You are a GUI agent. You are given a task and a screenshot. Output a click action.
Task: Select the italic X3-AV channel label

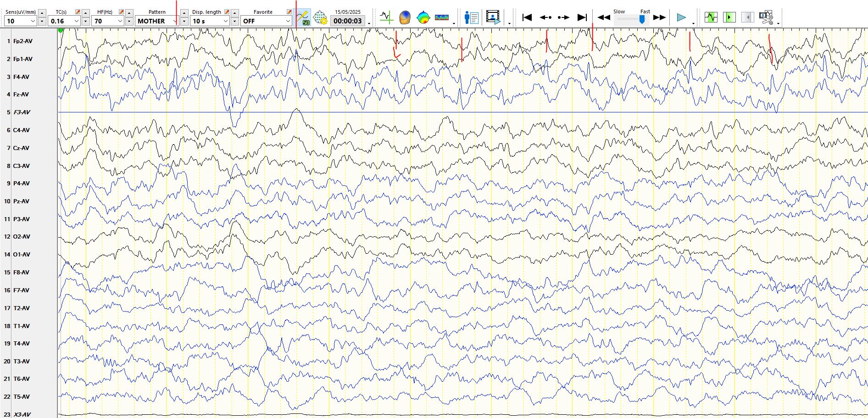coord(22,415)
